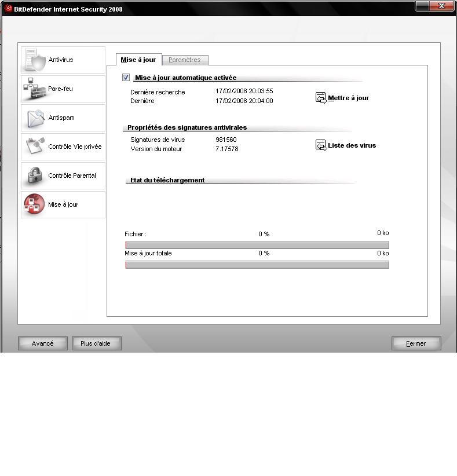The image size is (457, 476).
Task: Click the Avancé button
Action: [43, 343]
